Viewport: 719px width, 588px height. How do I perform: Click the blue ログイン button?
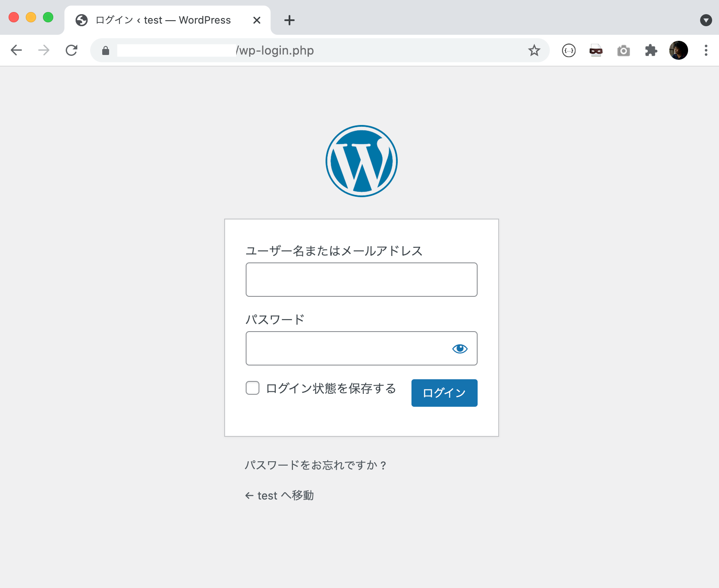[445, 393]
